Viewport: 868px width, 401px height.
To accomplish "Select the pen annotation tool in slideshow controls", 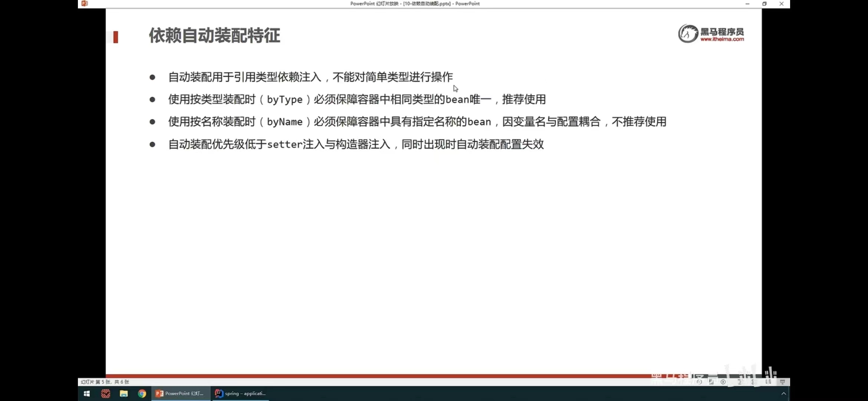I will (711, 382).
